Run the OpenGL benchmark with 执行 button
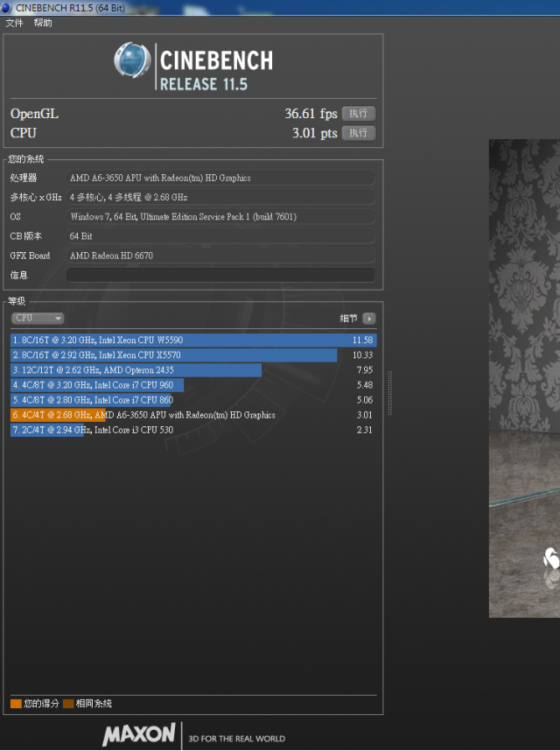Viewport: 560px width, 751px height. (x=359, y=114)
